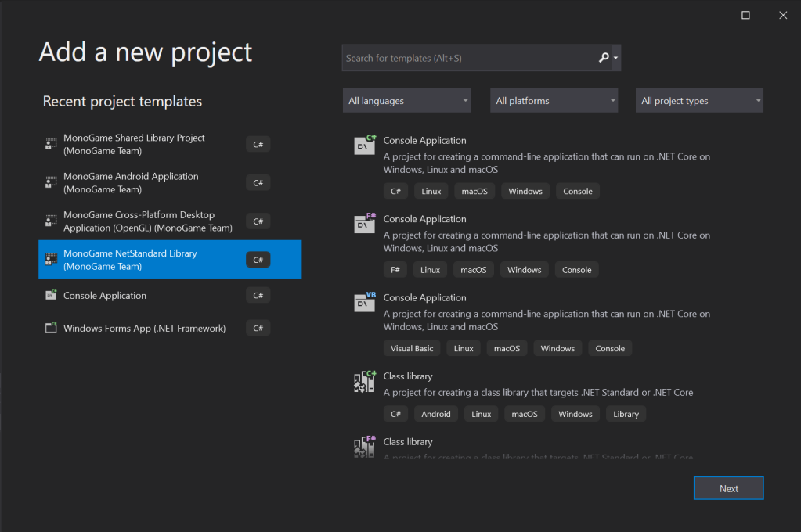This screenshot has height=532, width=801.
Task: Click the Next button
Action: [728, 489]
